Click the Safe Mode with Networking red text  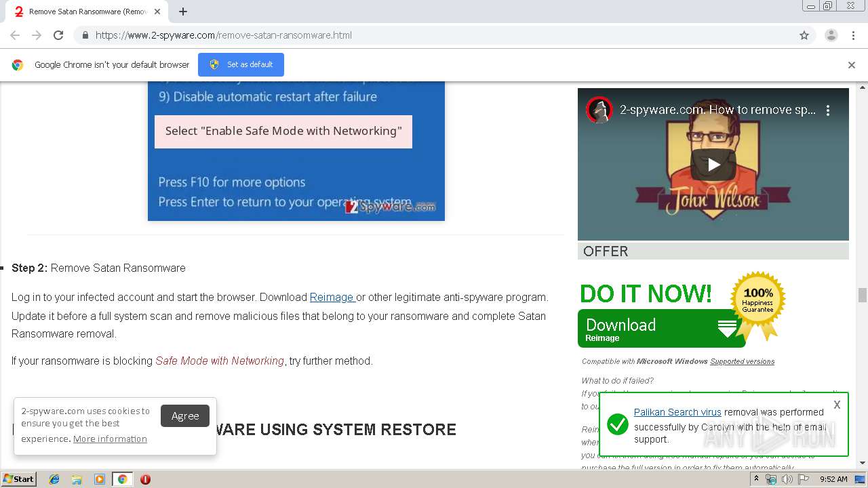(220, 361)
